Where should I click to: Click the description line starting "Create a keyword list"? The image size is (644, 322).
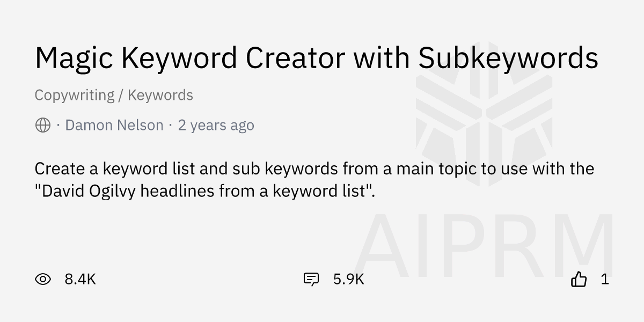[314, 169]
